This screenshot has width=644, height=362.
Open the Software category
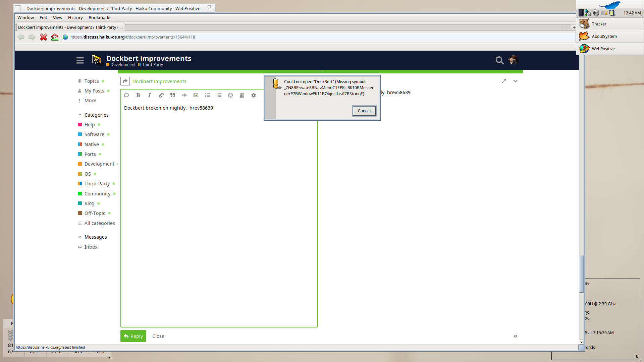pyautogui.click(x=94, y=134)
